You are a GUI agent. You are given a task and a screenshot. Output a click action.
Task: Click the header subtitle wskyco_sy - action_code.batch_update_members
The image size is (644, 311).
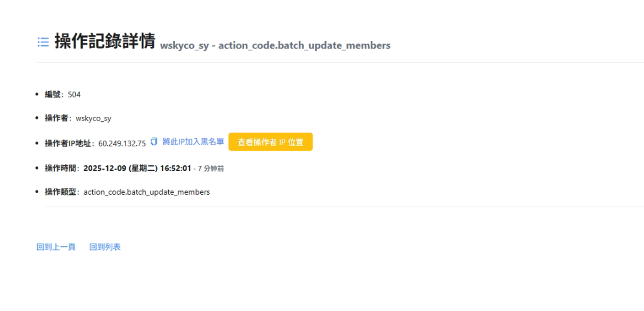[275, 45]
